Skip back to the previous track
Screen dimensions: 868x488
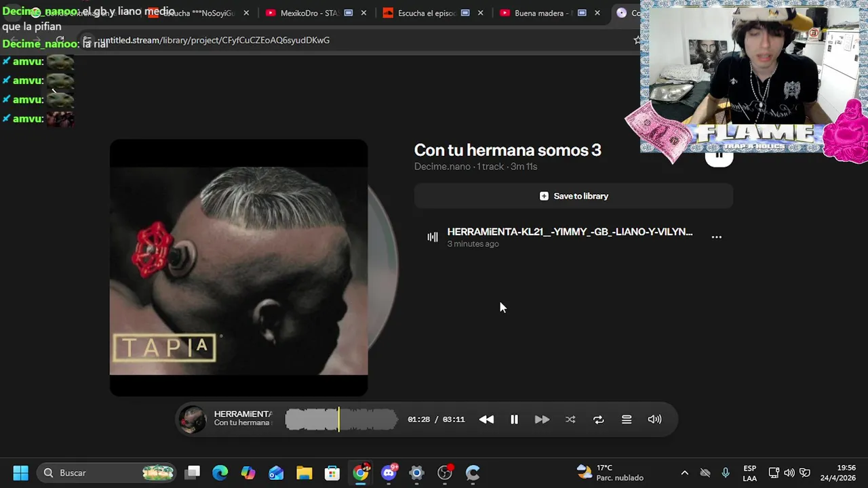point(486,420)
